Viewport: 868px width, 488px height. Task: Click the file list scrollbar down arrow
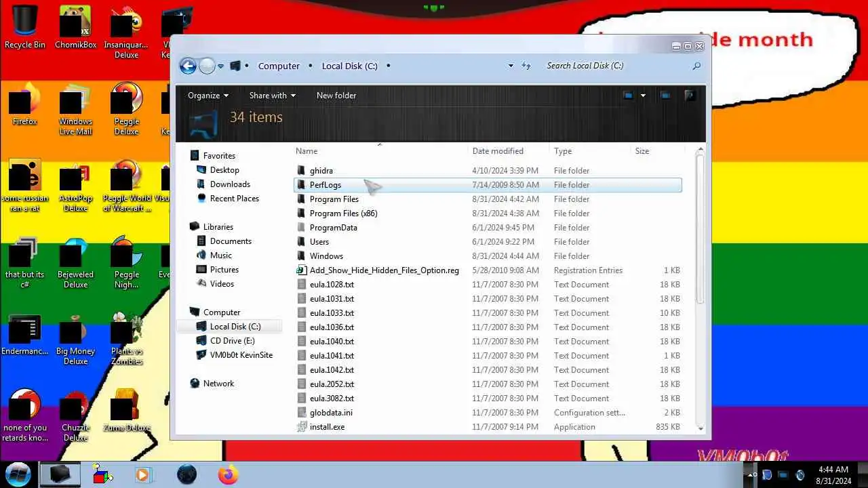(x=701, y=428)
